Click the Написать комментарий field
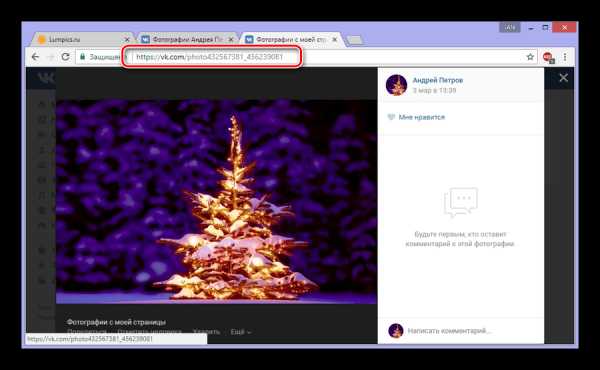This screenshot has height=370, width=600. tap(473, 331)
